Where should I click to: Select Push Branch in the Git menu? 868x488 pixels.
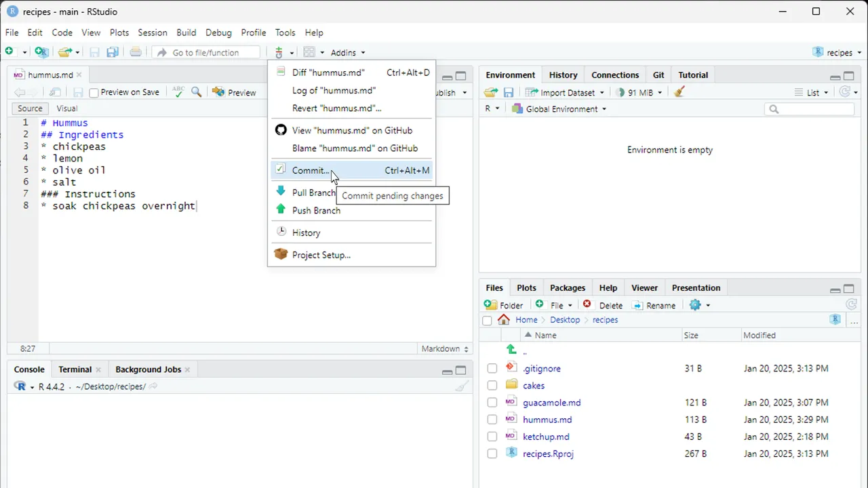point(351,210)
